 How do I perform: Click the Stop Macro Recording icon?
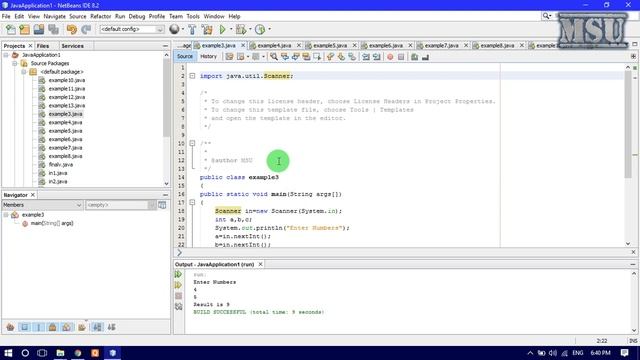401,57
